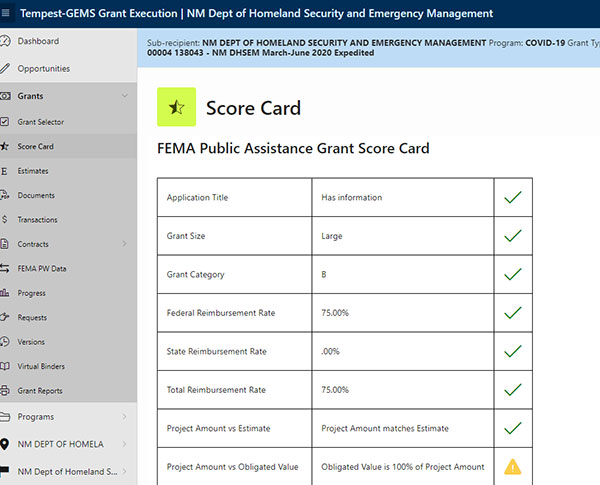Expand the Contracts submenu arrow
The height and width of the screenshot is (485, 600).
click(x=124, y=244)
